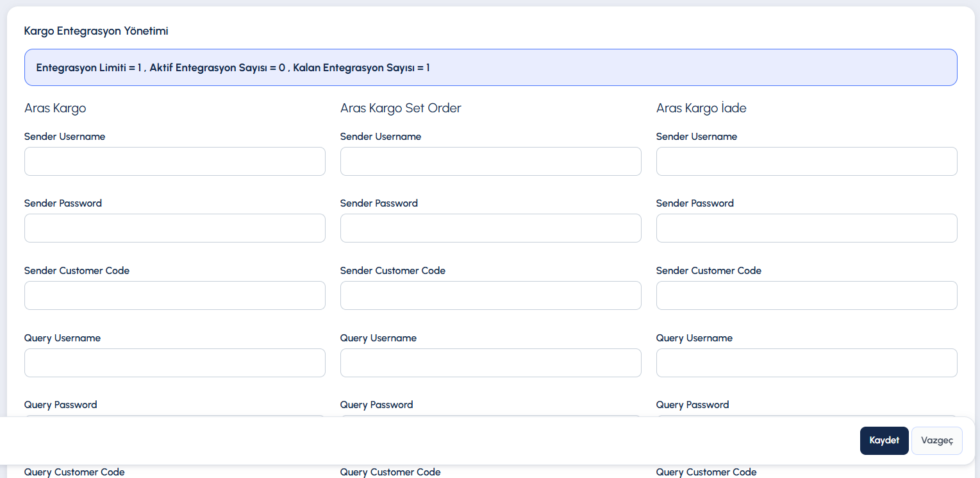The width and height of the screenshot is (980, 478).
Task: Click Query Password label under Aras Kargo
Action: pyautogui.click(x=61, y=405)
